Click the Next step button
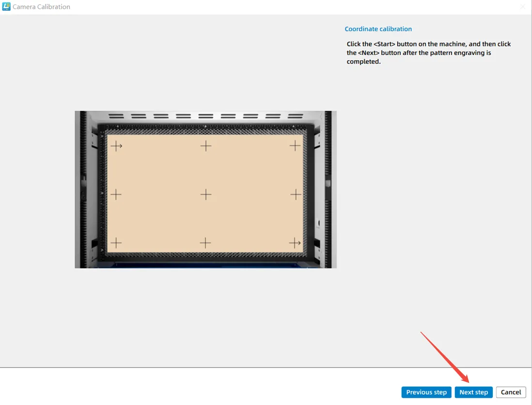532x405 pixels. click(x=473, y=392)
